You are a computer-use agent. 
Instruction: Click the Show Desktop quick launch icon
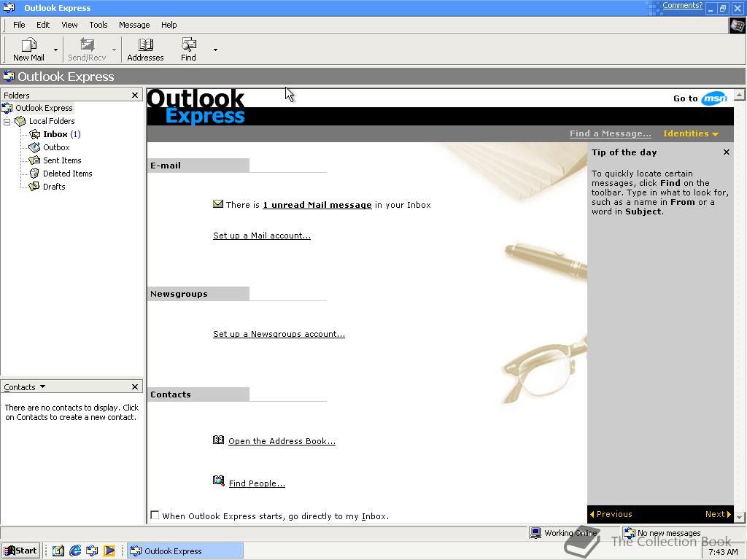click(x=58, y=551)
